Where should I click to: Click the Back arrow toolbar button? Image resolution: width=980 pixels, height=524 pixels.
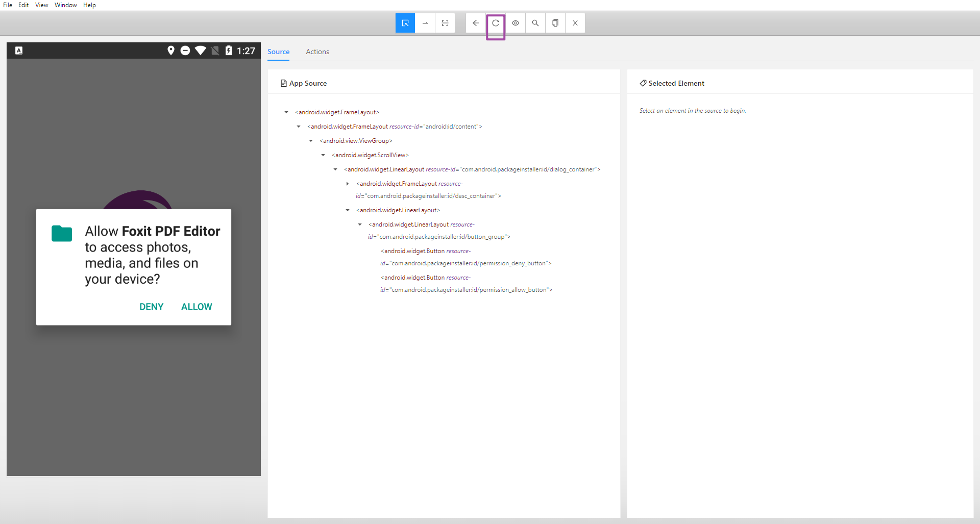(476, 23)
